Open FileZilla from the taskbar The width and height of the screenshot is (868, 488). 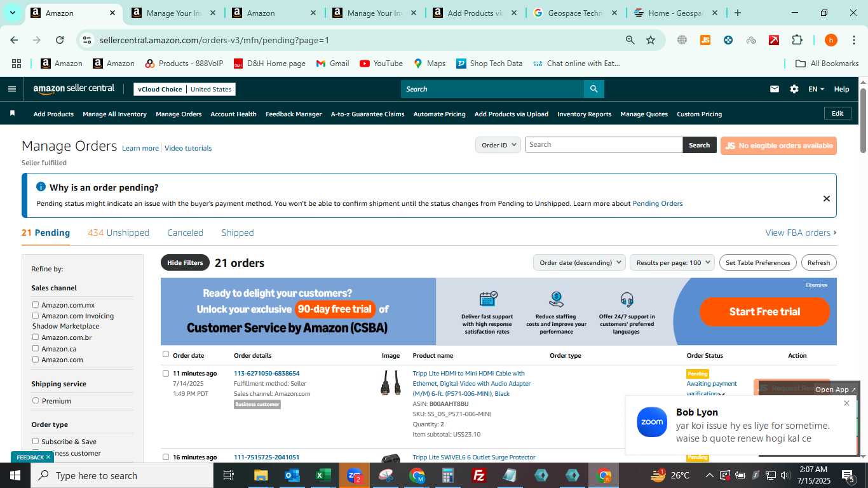pyautogui.click(x=479, y=475)
